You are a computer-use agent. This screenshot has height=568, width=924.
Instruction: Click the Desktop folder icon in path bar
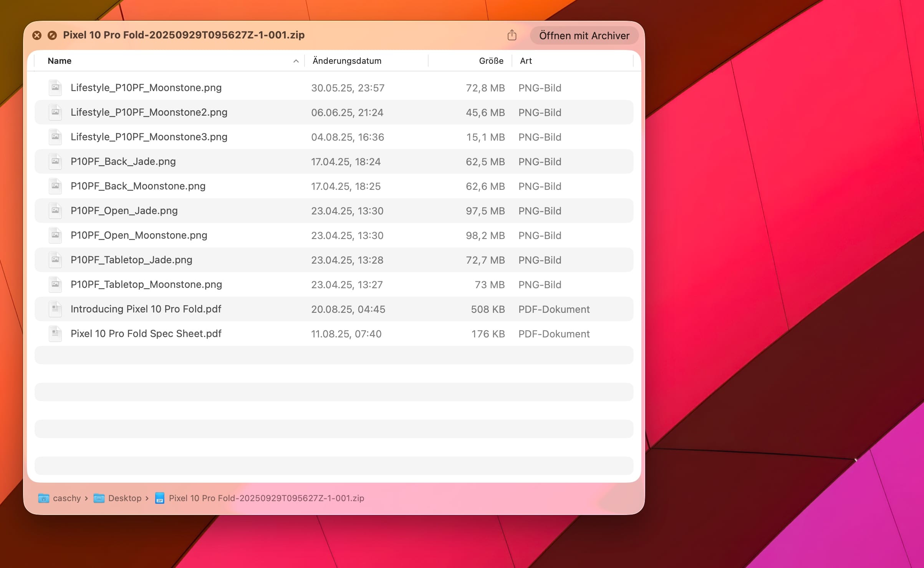tap(99, 498)
